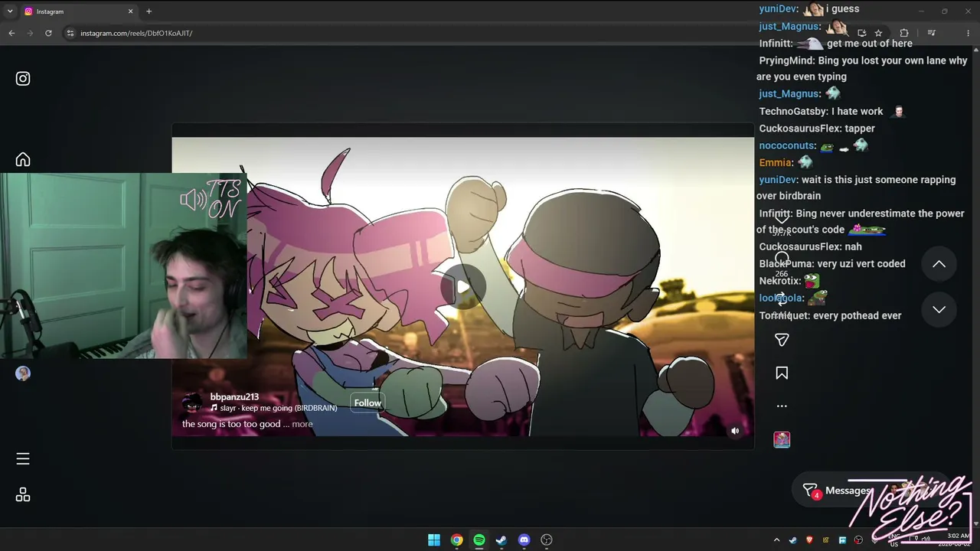Close the Instagram tab
The image size is (980, 551).
click(130, 11)
